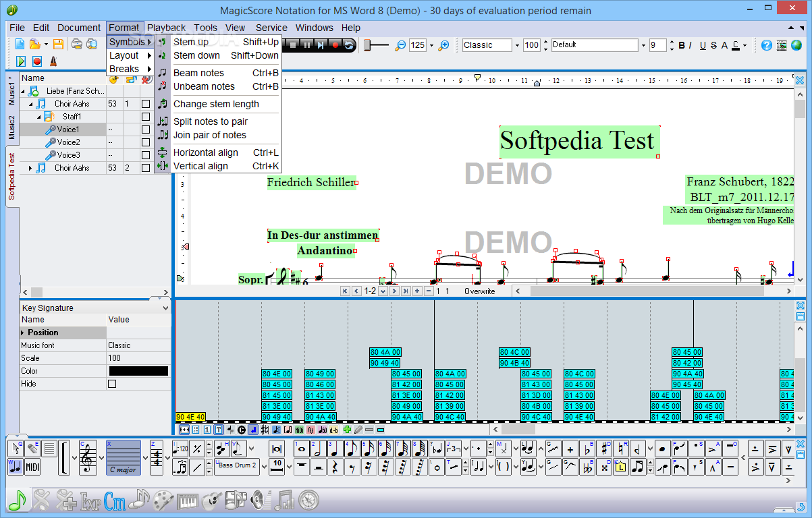The height and width of the screenshot is (518, 812).
Task: Collapse the Staff1 tree node
Action: pyautogui.click(x=39, y=117)
